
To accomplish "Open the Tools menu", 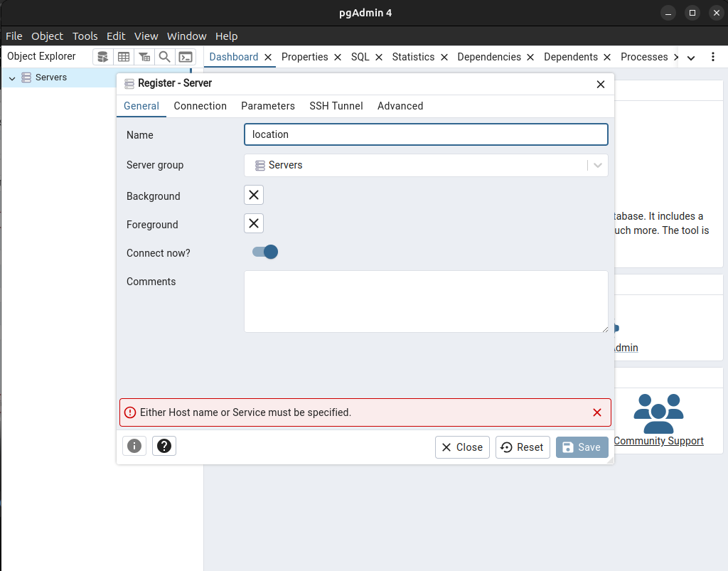I will (85, 36).
